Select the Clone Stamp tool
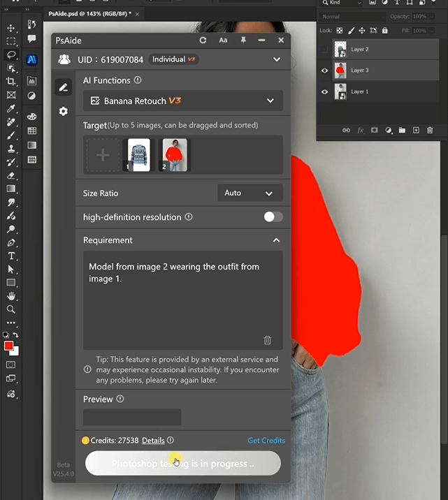Screen dimensions: 448x500 (11, 149)
